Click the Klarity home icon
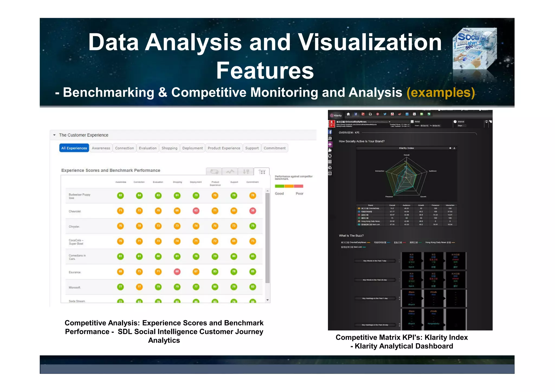This screenshot has width=555, height=392. click(348, 114)
